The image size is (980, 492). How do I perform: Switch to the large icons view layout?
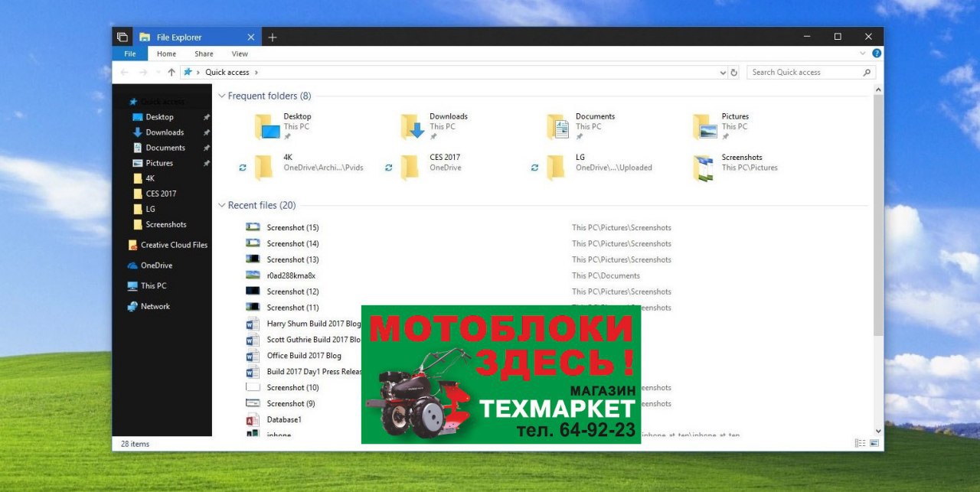[874, 444]
